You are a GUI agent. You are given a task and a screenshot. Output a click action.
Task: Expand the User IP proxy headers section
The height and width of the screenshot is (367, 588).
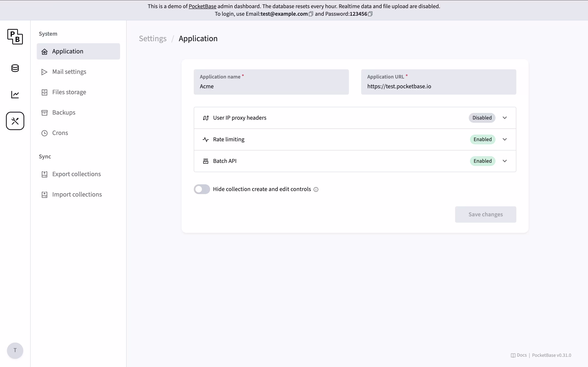tap(504, 118)
